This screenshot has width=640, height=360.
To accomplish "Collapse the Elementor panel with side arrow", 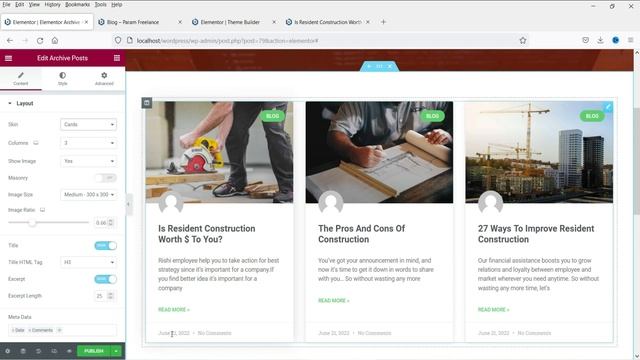I will [x=128, y=204].
